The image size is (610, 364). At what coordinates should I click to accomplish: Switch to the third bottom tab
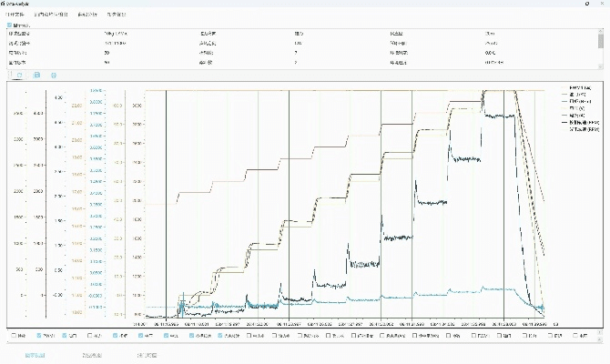click(147, 355)
